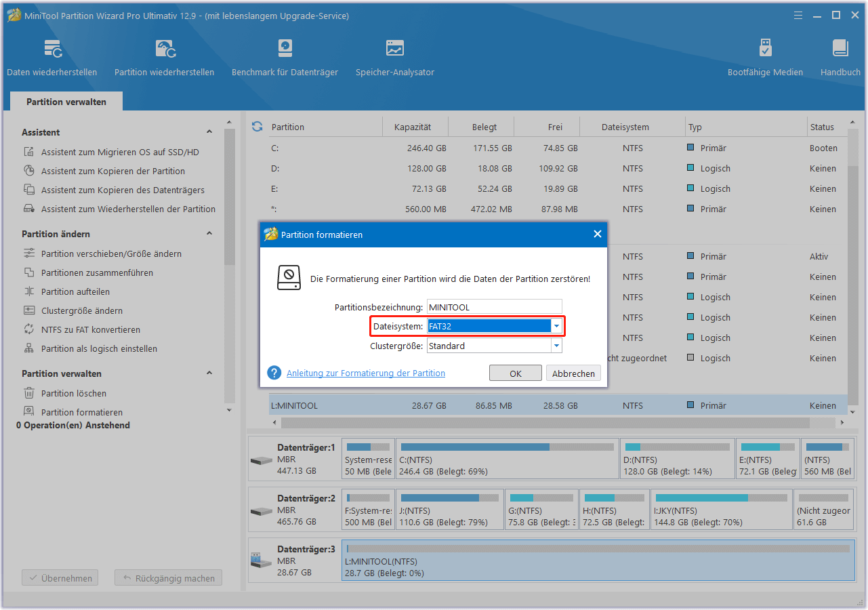This screenshot has height=610, width=868.
Task: Select the L:MINITOOL row in partition list
Action: tap(558, 405)
